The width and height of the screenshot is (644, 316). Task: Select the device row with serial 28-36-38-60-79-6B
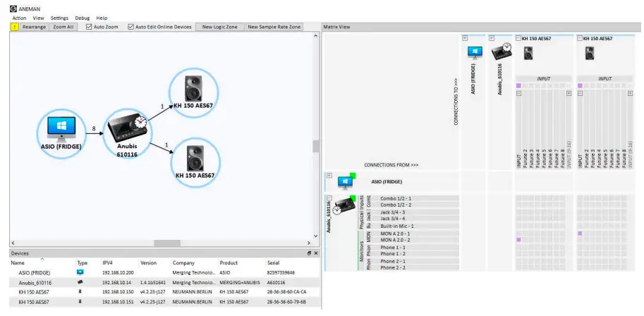click(164, 302)
